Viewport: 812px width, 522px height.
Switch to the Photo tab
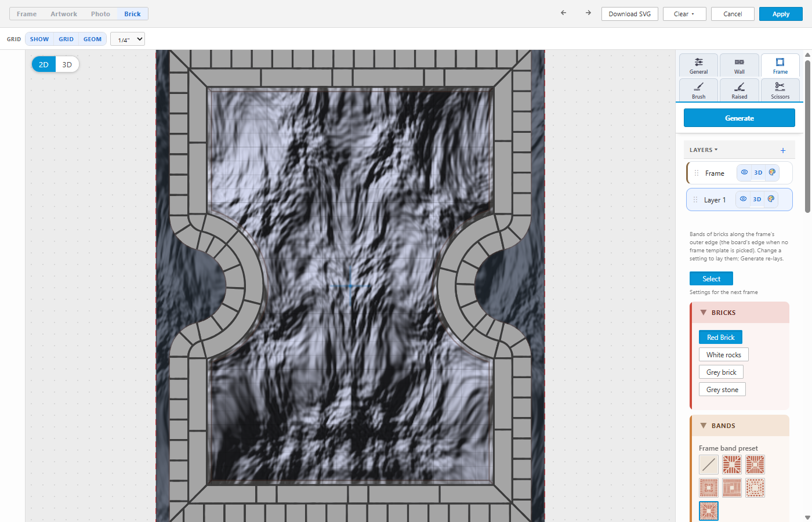point(100,14)
